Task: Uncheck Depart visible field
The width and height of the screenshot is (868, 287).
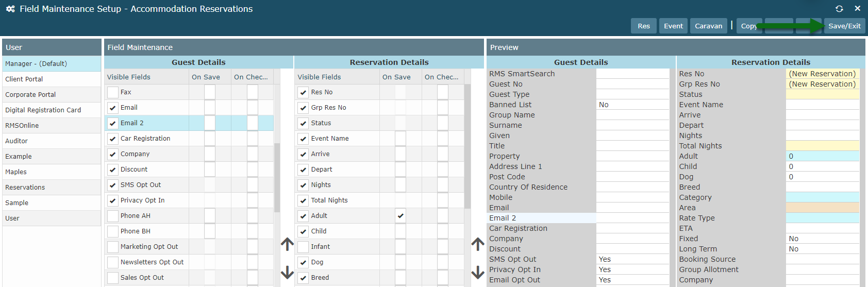Action: coord(303,170)
